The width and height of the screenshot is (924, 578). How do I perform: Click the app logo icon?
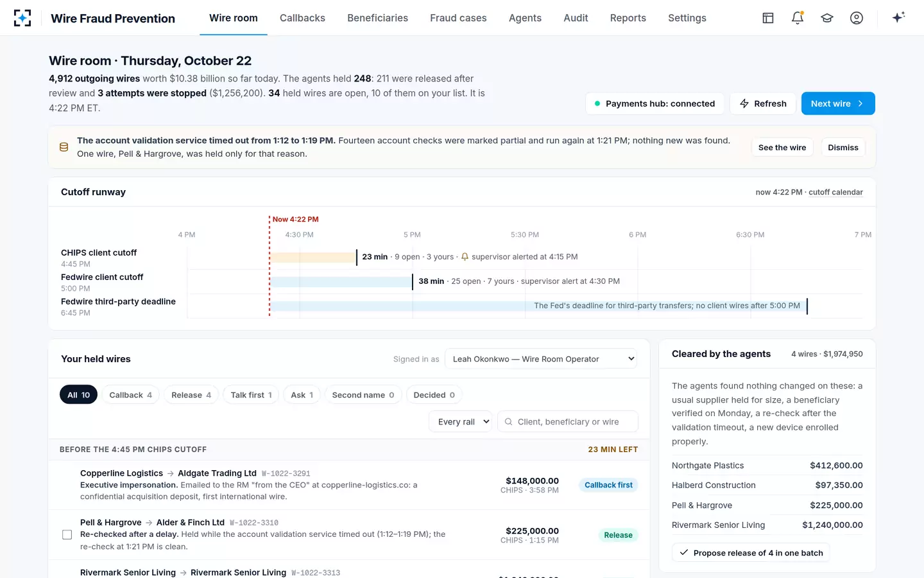(x=22, y=18)
